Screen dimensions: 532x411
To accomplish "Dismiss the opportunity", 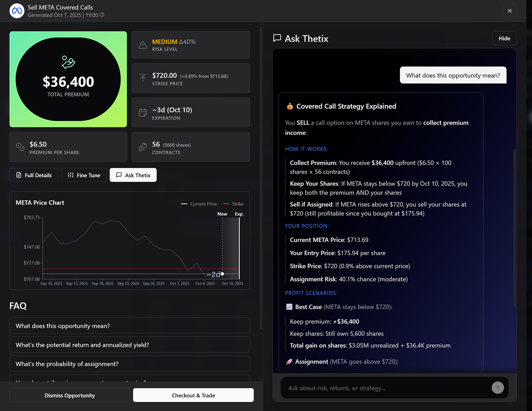I will [70, 395].
